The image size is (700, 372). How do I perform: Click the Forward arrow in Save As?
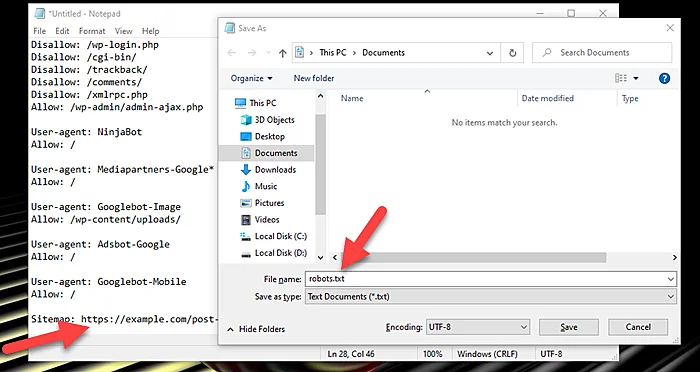point(252,53)
